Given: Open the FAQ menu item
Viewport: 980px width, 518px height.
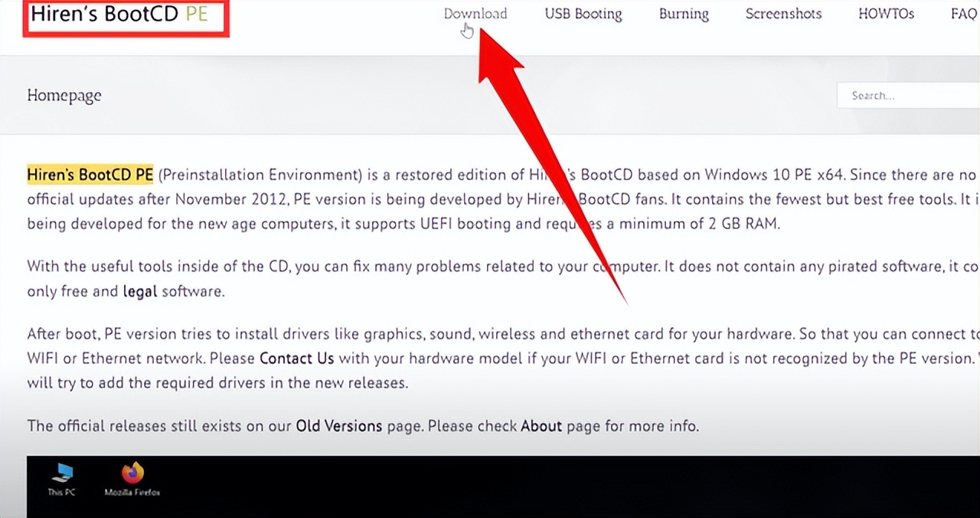Looking at the screenshot, I should [x=963, y=14].
